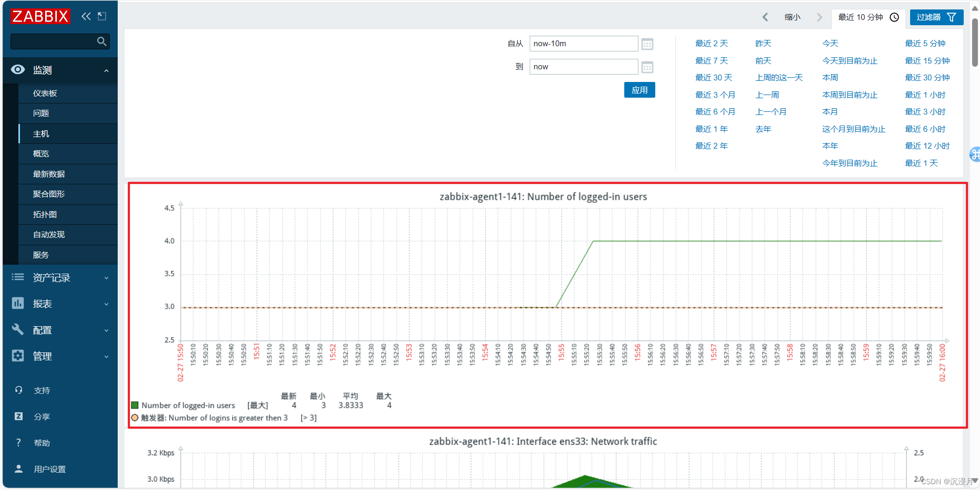Select the 今天 quick time range link

829,43
